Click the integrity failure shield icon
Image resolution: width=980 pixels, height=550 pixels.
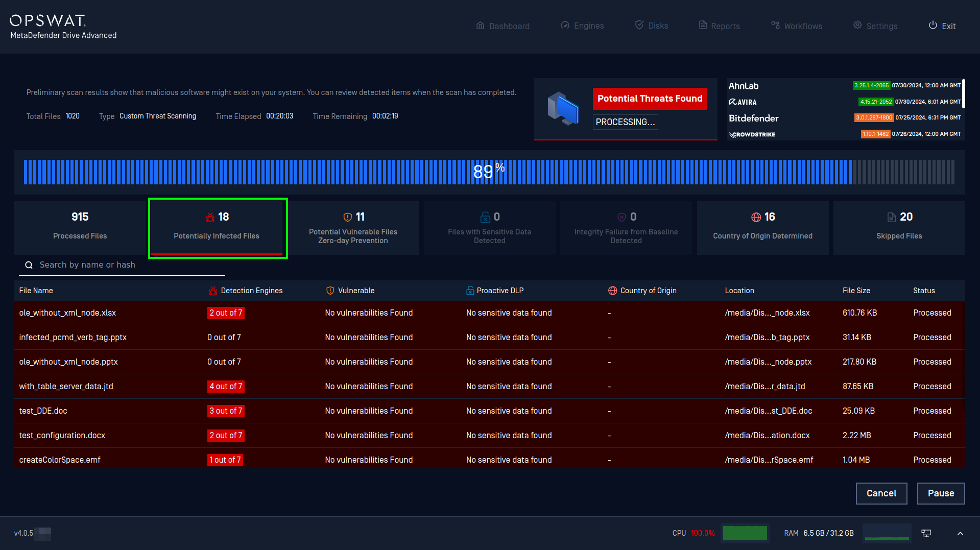pyautogui.click(x=622, y=217)
